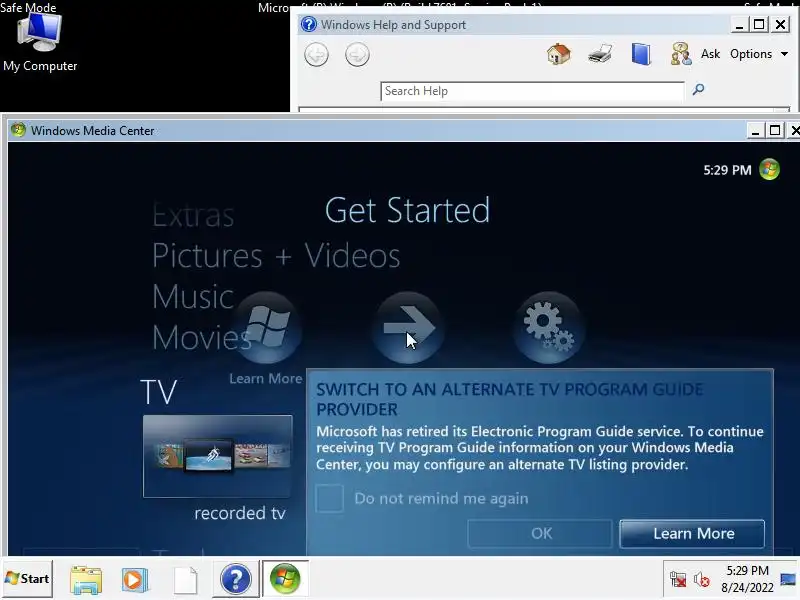
Task: Click Show desktop icon beside the clock
Action: pos(788,579)
